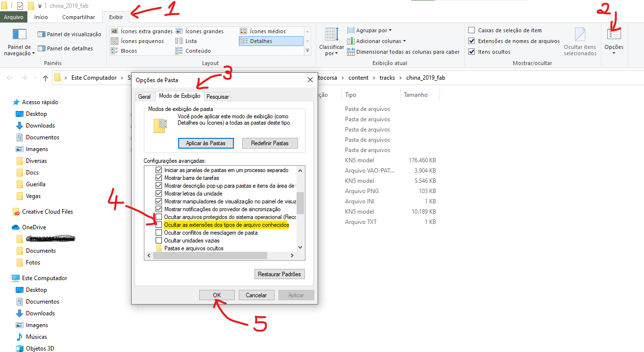Check Ocultar unidades vazias option

click(x=159, y=241)
